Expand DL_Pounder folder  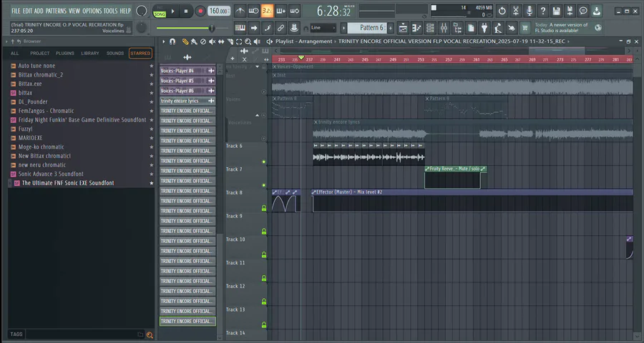[13, 101]
